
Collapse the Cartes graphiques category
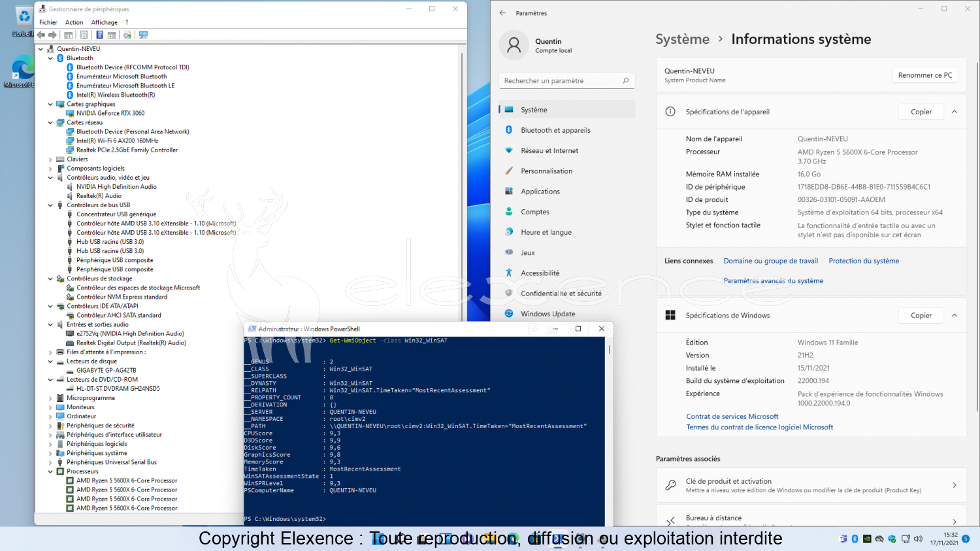point(50,104)
